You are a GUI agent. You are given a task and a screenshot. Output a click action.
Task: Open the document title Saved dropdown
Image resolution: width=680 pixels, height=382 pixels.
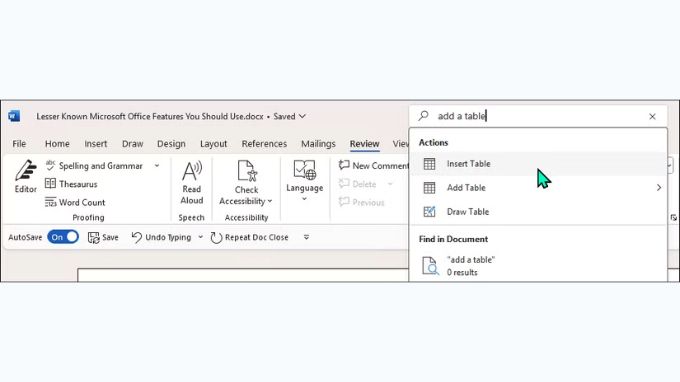pos(302,116)
